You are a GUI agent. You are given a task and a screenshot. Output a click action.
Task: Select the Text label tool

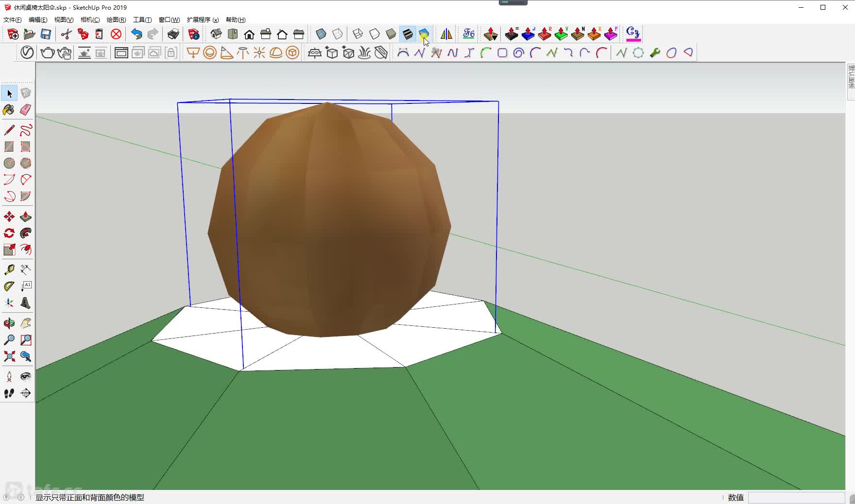[26, 286]
